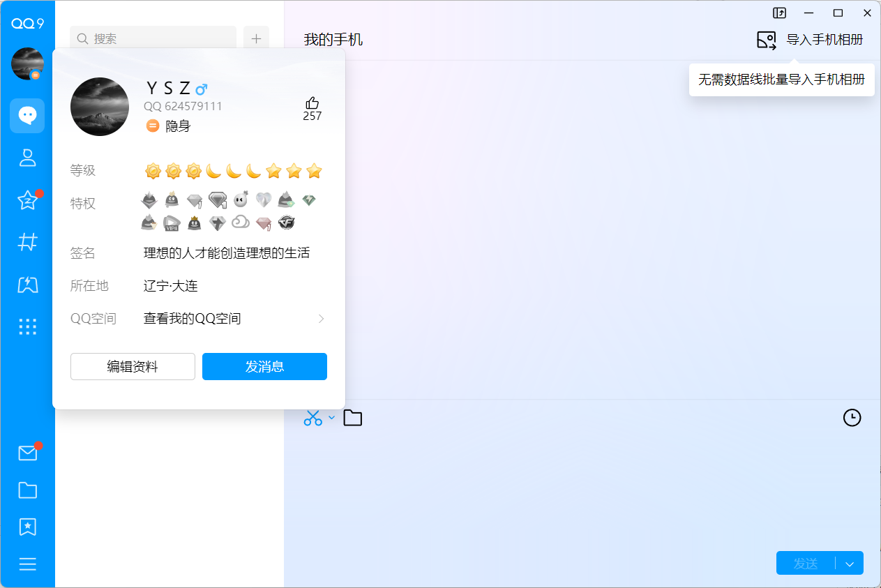
Task: Click the import phone album icon
Action: [x=767, y=40]
